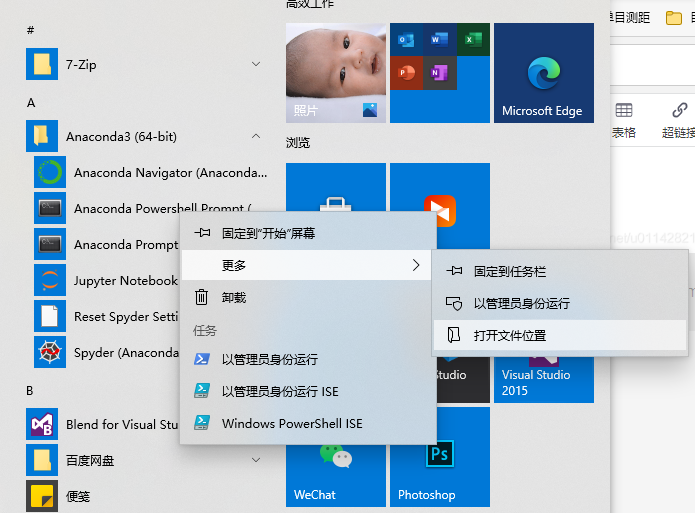This screenshot has width=695, height=513.
Task: Click the 7-Zip label text
Action: click(x=81, y=65)
